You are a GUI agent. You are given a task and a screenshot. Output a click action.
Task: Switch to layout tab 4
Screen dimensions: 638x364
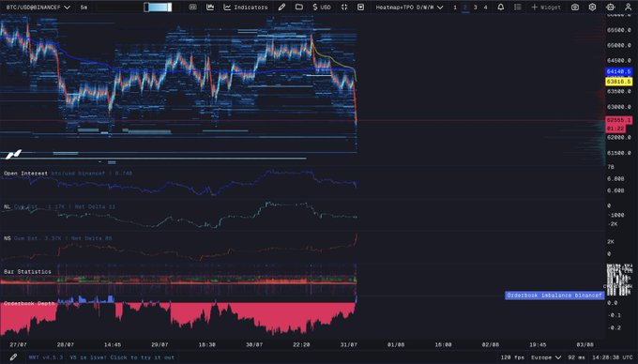pyautogui.click(x=485, y=8)
